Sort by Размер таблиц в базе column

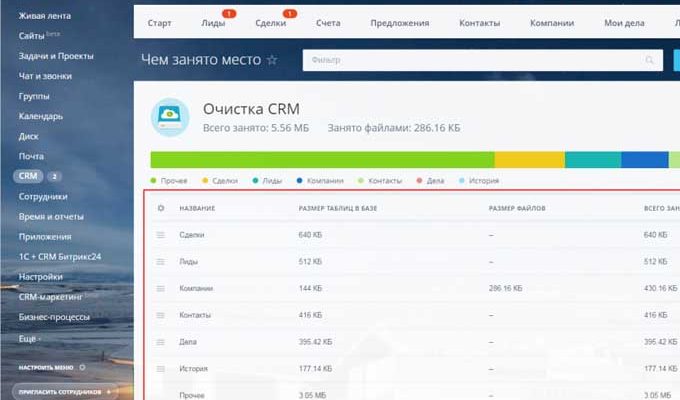pos(340,208)
